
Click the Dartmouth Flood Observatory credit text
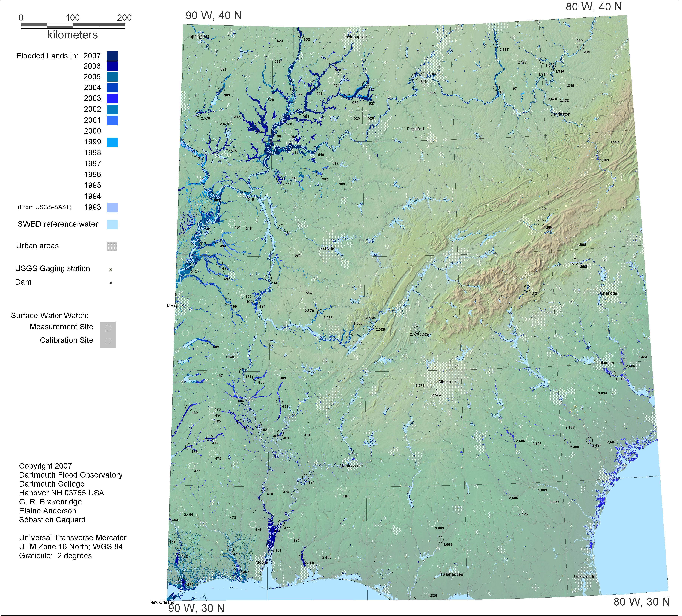[x=71, y=475]
